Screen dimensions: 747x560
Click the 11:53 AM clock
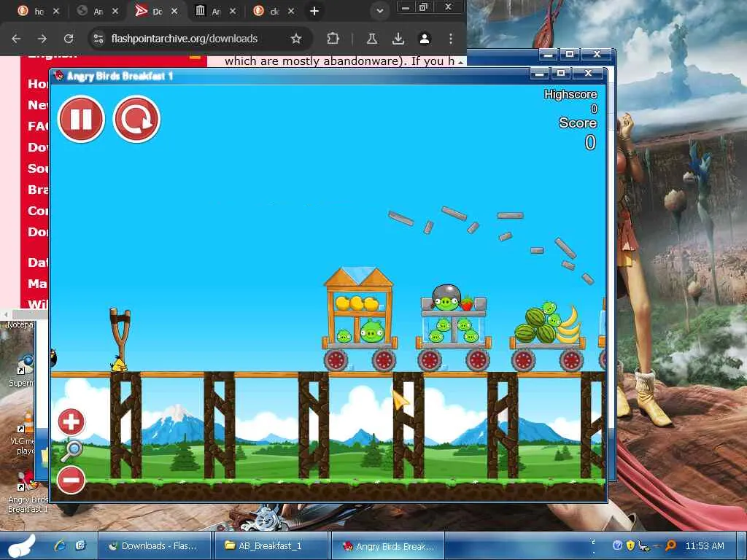(704, 546)
